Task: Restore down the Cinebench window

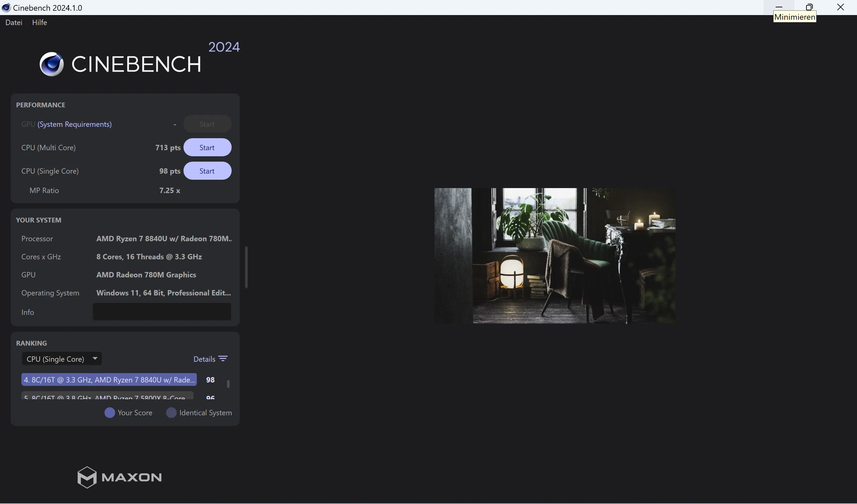Action: point(809,7)
